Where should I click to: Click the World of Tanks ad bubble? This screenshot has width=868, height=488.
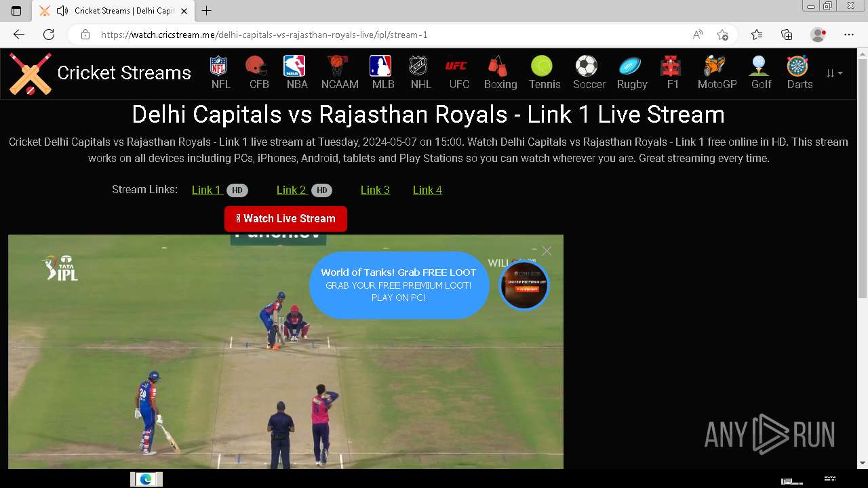pos(399,285)
